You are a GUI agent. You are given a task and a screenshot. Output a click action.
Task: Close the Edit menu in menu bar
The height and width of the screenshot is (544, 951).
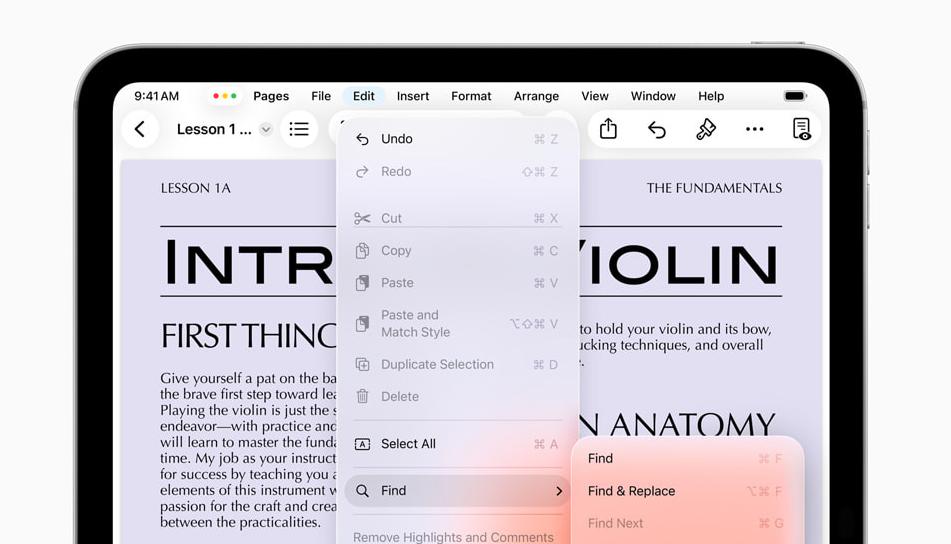364,96
